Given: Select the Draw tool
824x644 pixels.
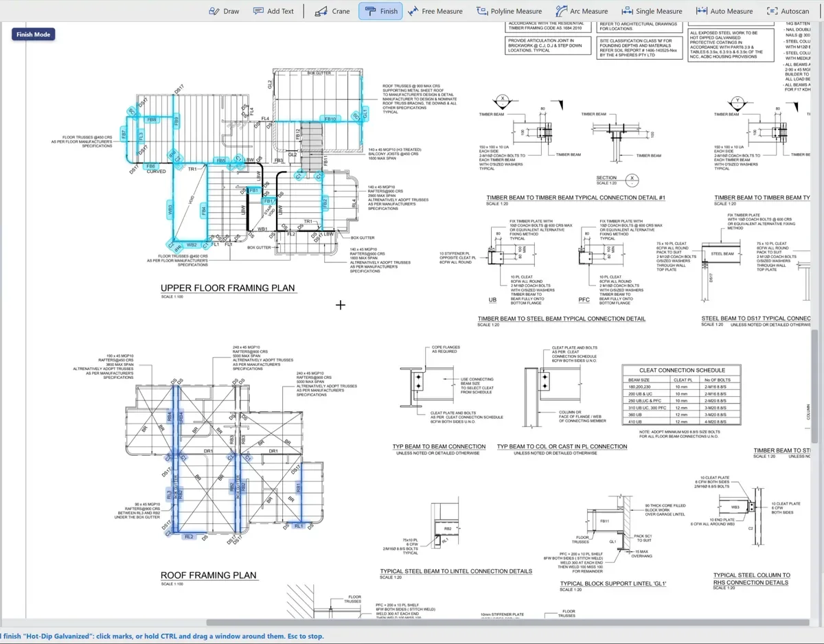Looking at the screenshot, I should [x=224, y=11].
